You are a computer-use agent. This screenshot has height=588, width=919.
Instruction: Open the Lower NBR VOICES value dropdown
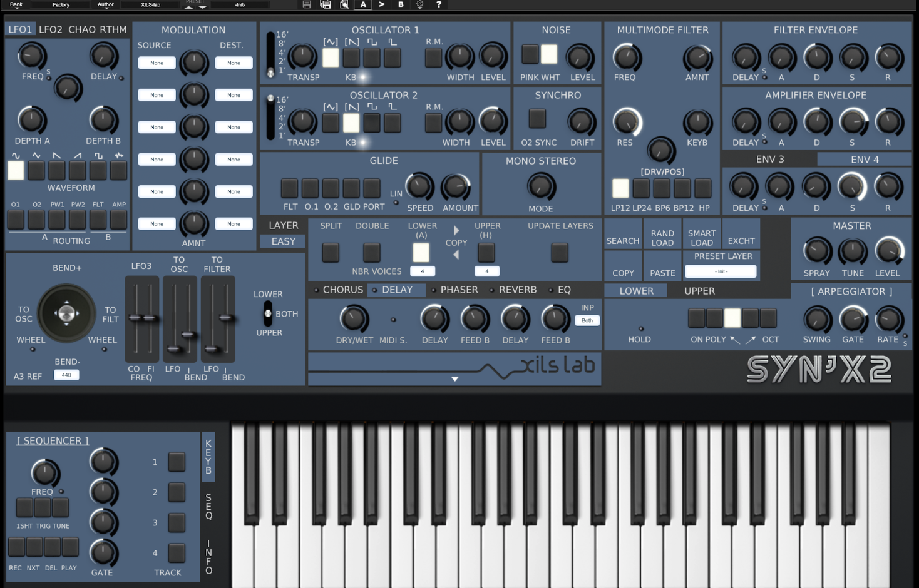pyautogui.click(x=423, y=271)
